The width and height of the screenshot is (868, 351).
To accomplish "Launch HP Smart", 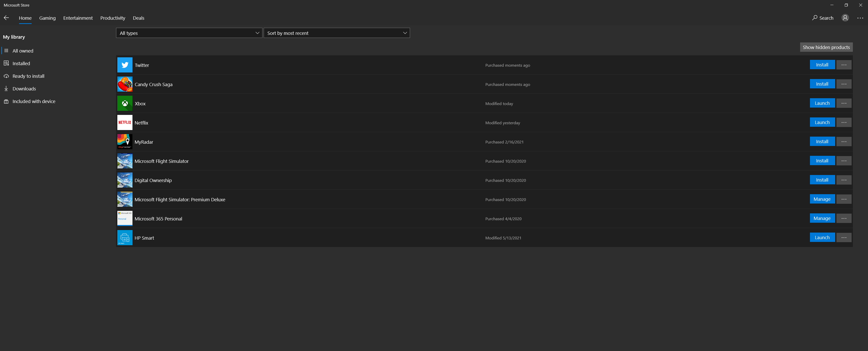I will click(822, 237).
